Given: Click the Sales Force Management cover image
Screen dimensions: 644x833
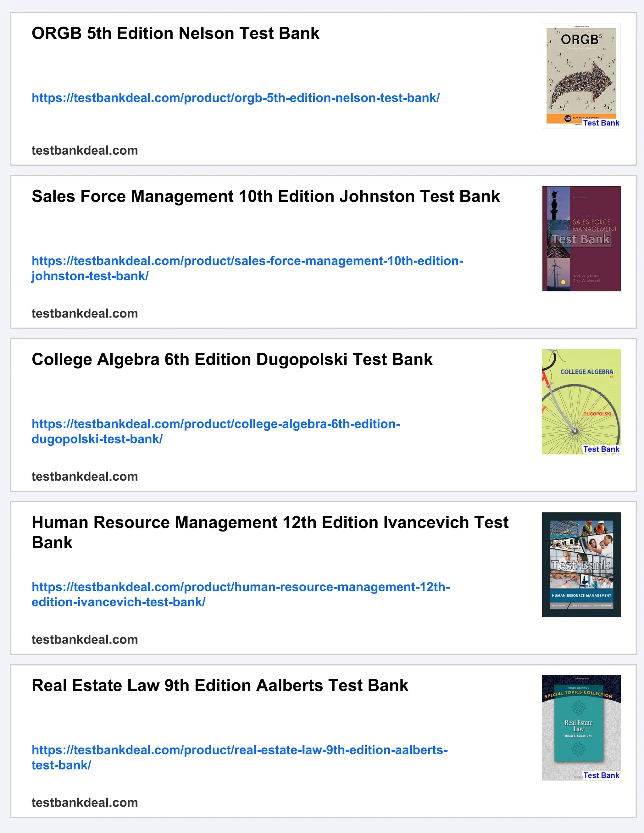Looking at the screenshot, I should pos(581,239).
